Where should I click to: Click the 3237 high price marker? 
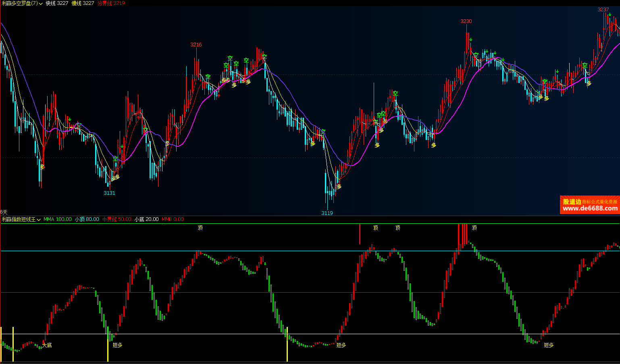[603, 10]
